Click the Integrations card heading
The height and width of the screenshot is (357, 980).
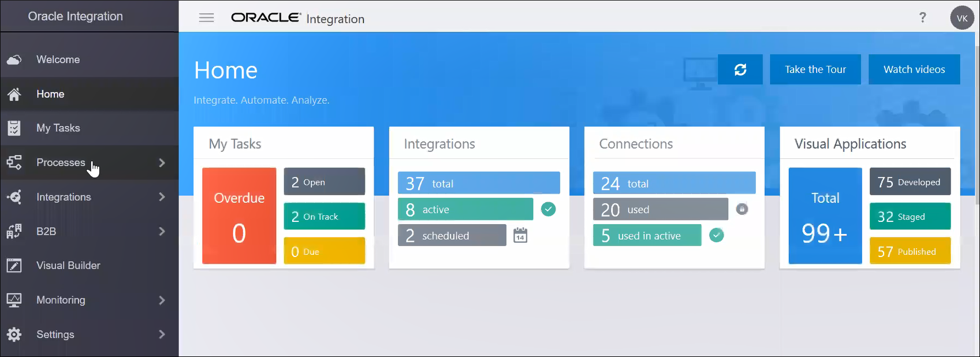[439, 144]
